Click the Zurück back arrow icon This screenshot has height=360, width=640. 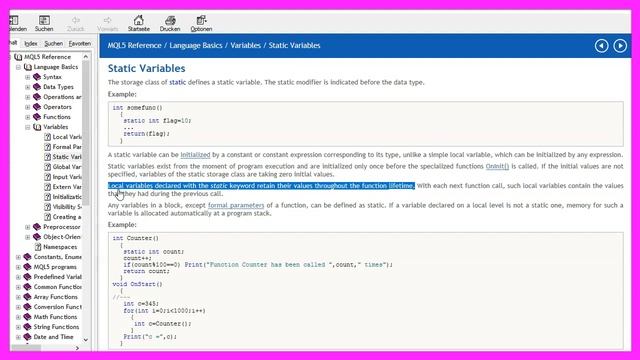click(76, 20)
